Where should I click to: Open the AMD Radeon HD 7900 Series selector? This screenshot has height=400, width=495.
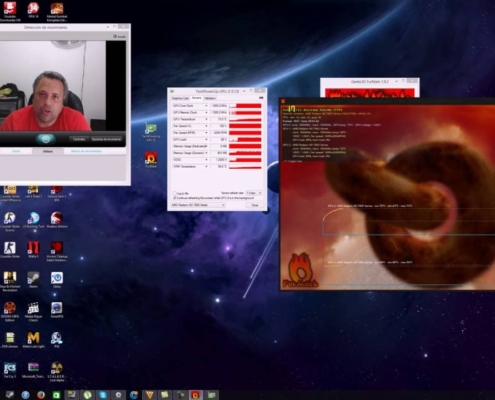(198, 205)
